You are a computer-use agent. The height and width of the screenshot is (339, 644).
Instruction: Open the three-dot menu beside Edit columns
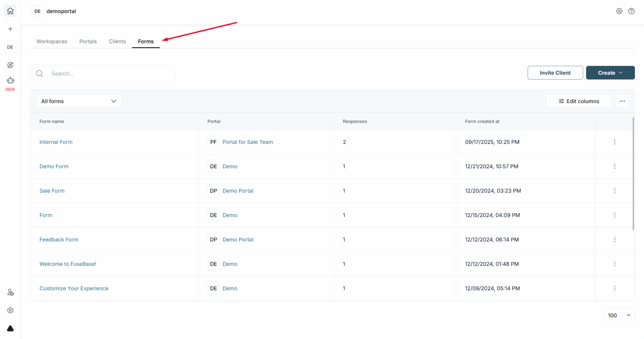point(622,101)
